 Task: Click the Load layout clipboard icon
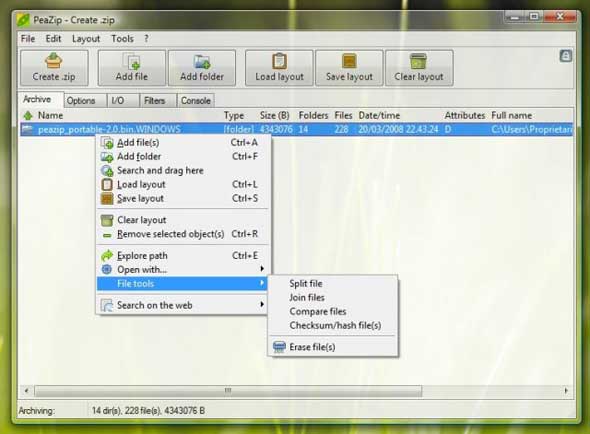[x=280, y=61]
